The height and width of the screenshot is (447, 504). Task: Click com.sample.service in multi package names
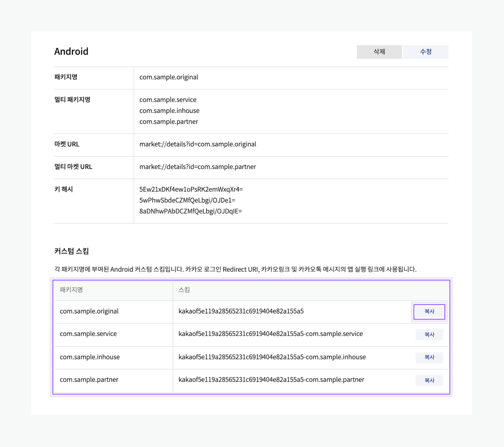pyautogui.click(x=168, y=100)
